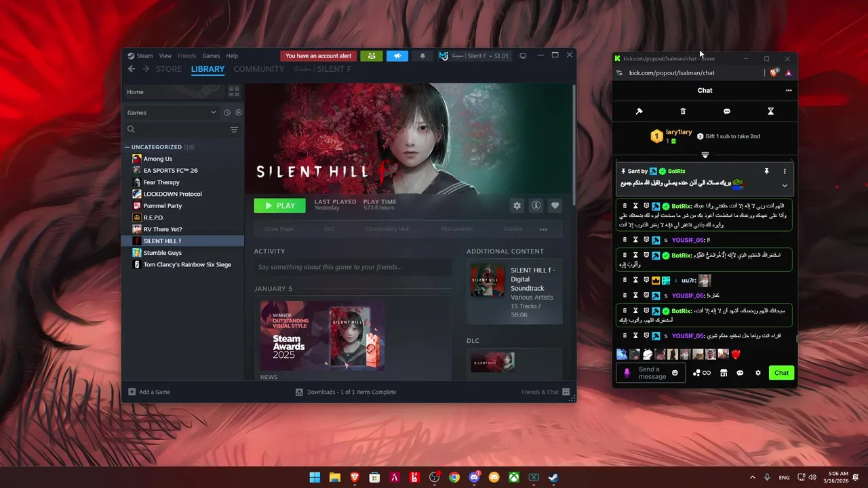Click Brave Shields lion icon in address bar
This screenshot has height=488, width=868.
pyautogui.click(x=774, y=73)
